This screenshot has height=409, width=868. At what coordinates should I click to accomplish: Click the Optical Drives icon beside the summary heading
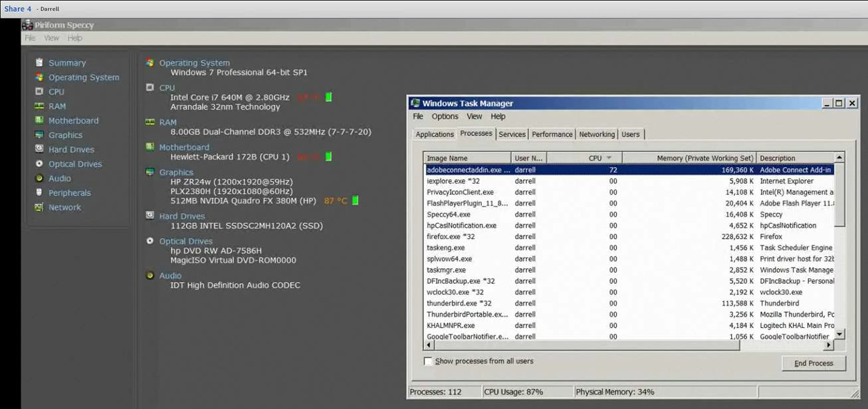click(x=150, y=241)
